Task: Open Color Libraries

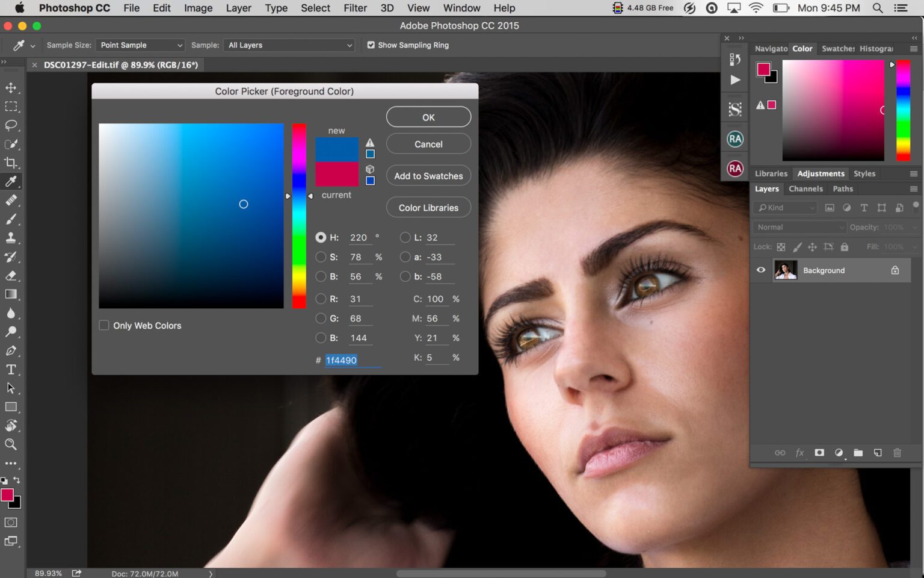Action: pos(428,207)
